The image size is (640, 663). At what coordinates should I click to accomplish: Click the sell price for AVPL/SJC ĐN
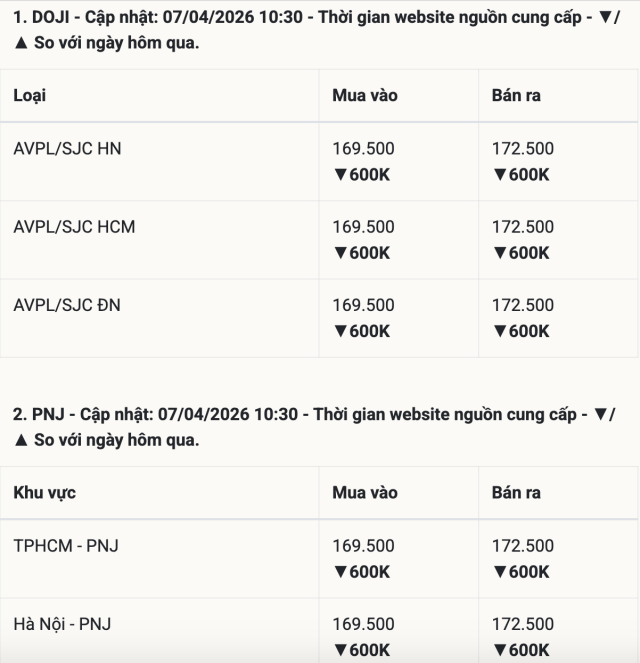pyautogui.click(x=522, y=305)
